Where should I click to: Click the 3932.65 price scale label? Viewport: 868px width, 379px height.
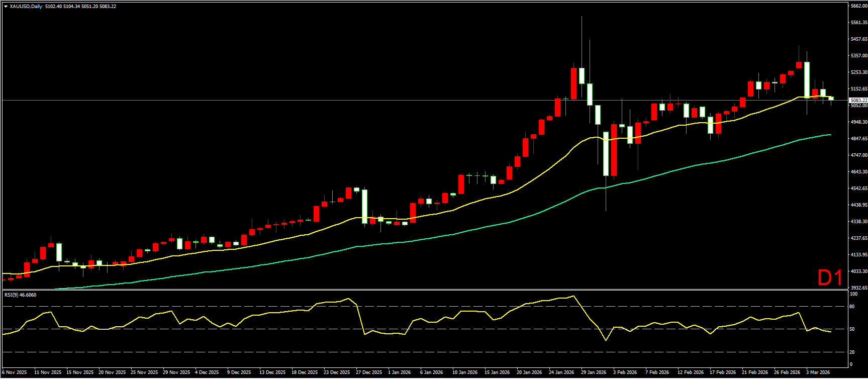858,288
